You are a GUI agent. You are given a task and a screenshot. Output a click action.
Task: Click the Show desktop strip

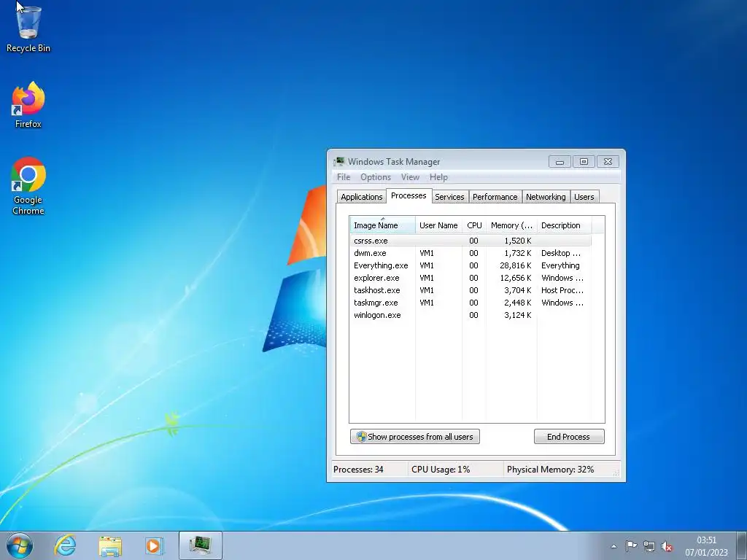(743, 545)
